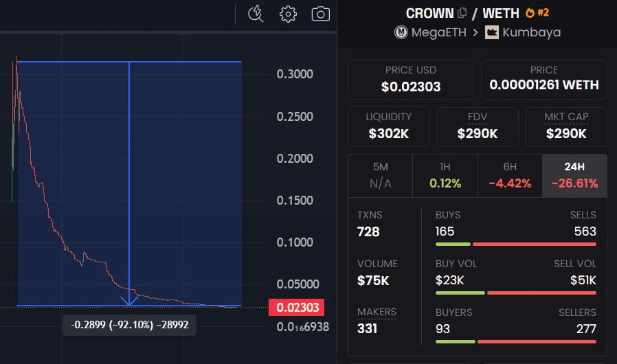The width and height of the screenshot is (617, 364).
Task: Take a chart snapshot with camera icon
Action: click(x=320, y=14)
